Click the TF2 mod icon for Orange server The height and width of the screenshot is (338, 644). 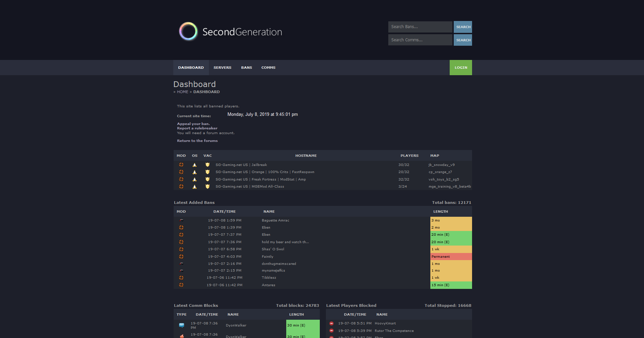point(181,172)
